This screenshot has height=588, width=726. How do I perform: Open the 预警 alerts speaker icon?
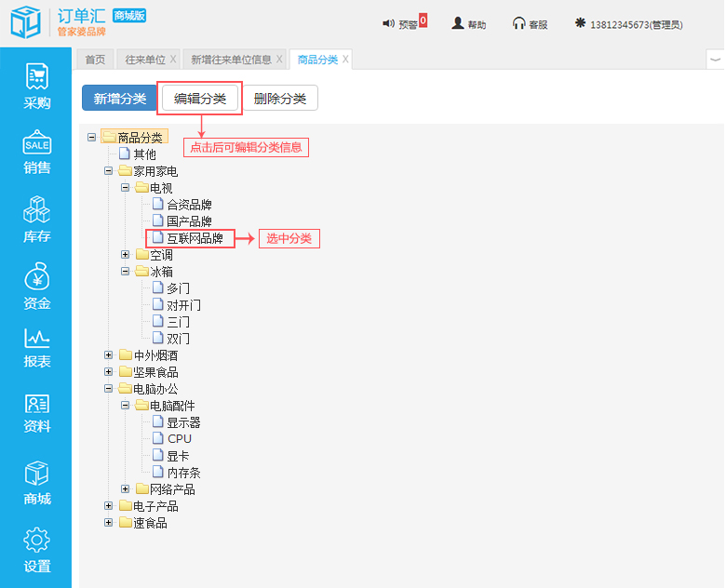(388, 23)
